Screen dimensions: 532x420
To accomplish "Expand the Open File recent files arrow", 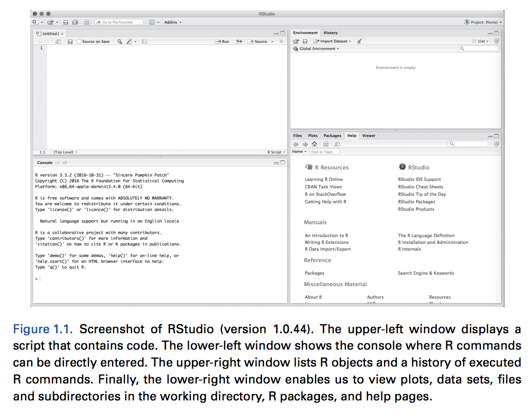I will [57, 23].
